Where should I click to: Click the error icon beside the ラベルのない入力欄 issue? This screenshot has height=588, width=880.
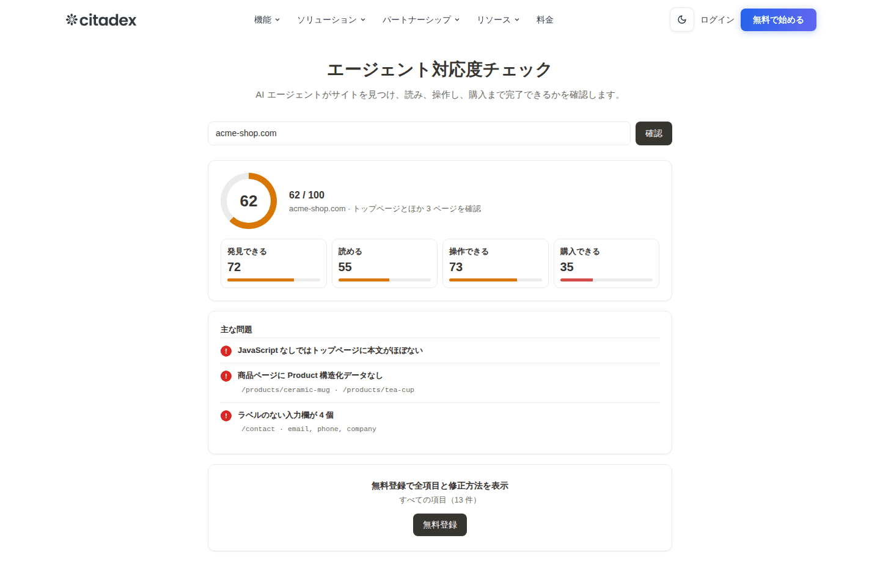pyautogui.click(x=226, y=416)
